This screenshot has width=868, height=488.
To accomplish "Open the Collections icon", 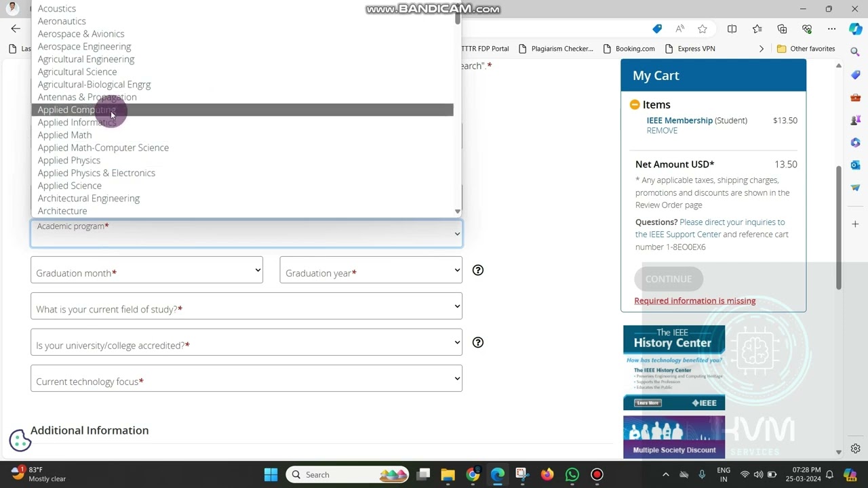I will click(782, 29).
